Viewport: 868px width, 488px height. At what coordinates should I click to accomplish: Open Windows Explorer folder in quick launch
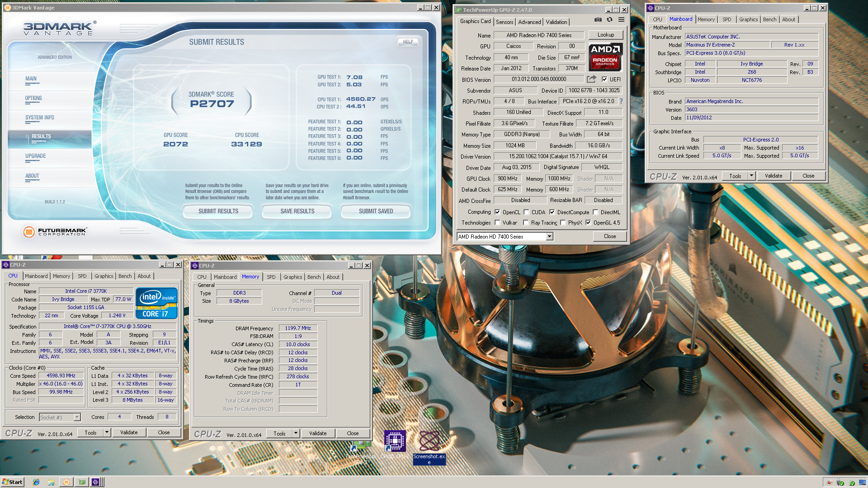coord(51,482)
